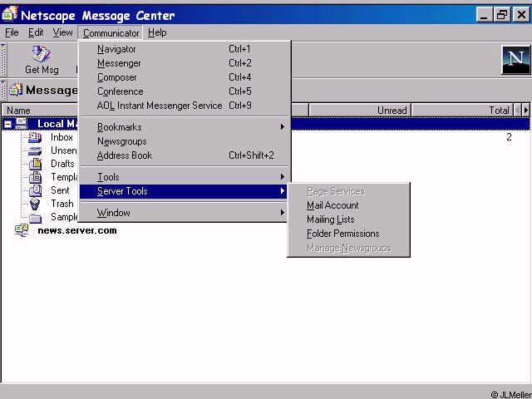Select the Samples folder icon
The height and width of the screenshot is (399, 532).
pyautogui.click(x=35, y=218)
